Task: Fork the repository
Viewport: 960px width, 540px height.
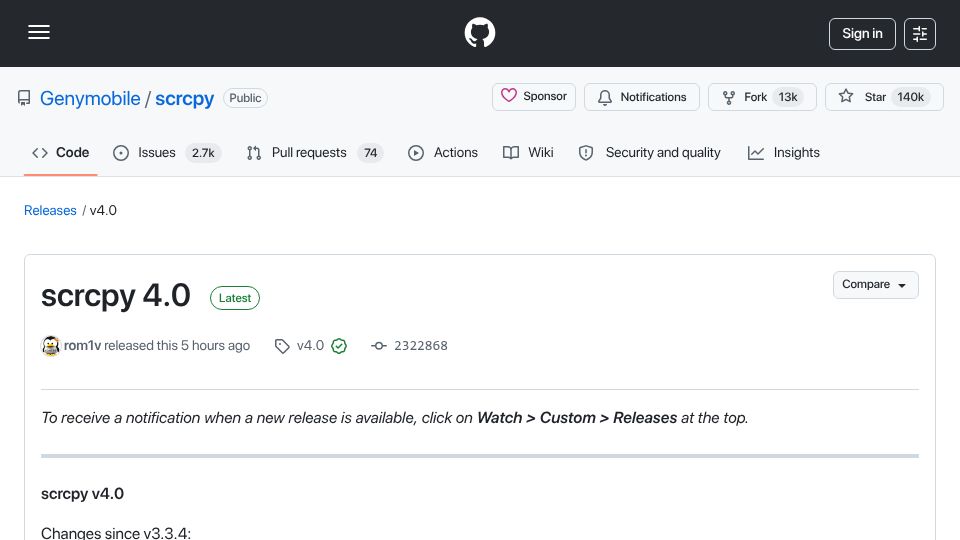Action: (762, 97)
